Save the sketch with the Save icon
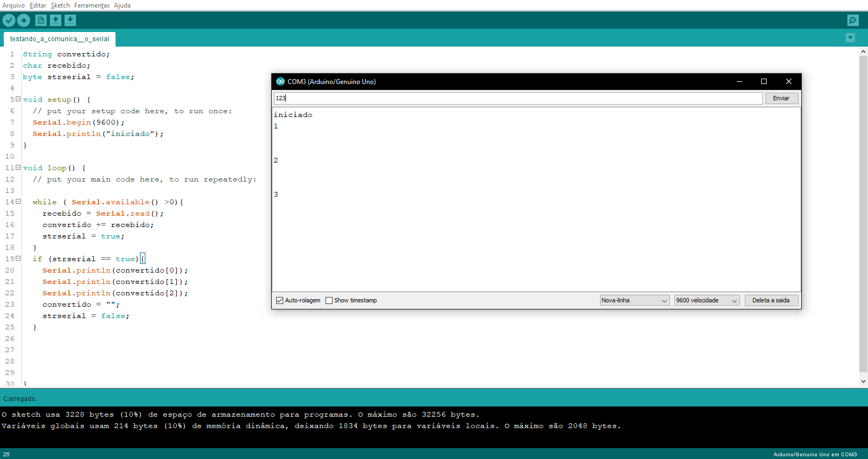This screenshot has height=459, width=868. point(70,21)
